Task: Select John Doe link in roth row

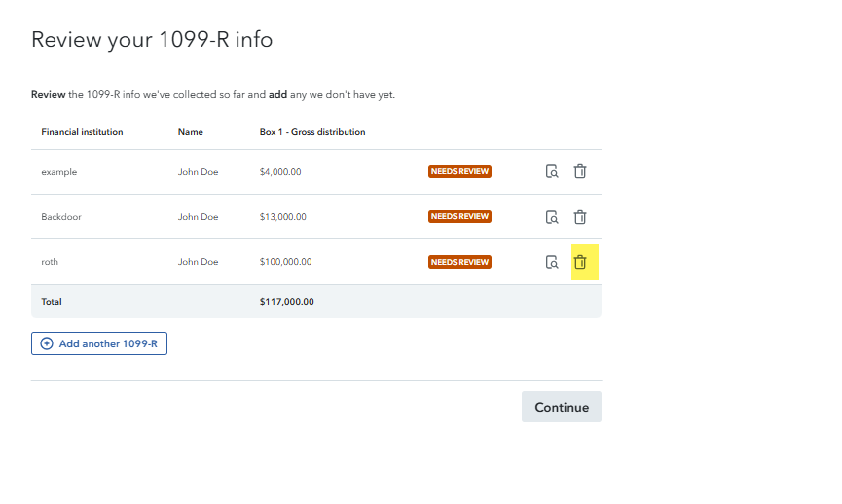Action: tap(198, 262)
